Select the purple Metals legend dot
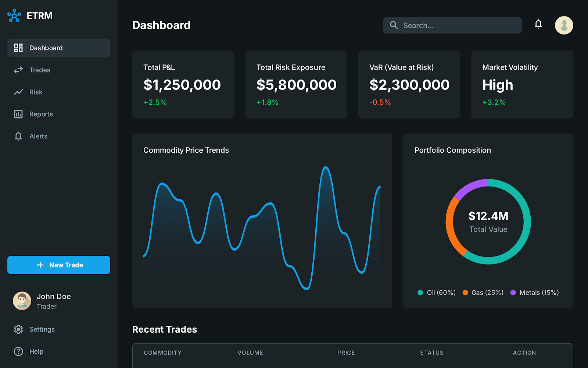 pos(513,293)
